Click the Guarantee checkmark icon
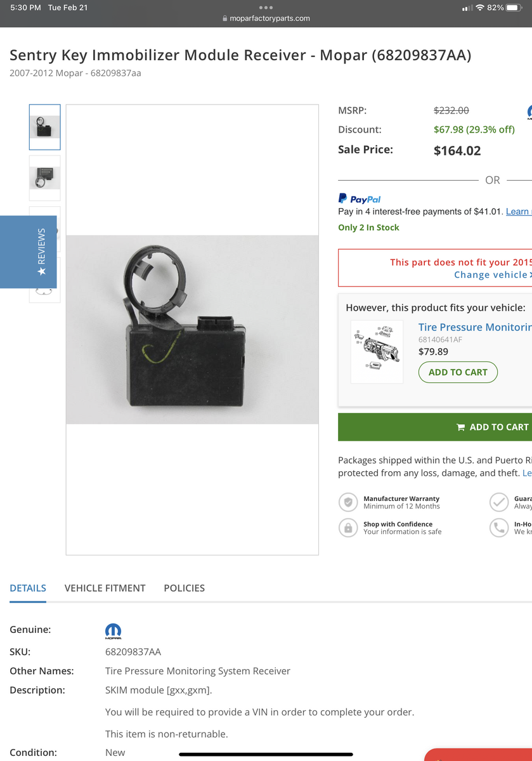This screenshot has width=532, height=761. pos(499,502)
